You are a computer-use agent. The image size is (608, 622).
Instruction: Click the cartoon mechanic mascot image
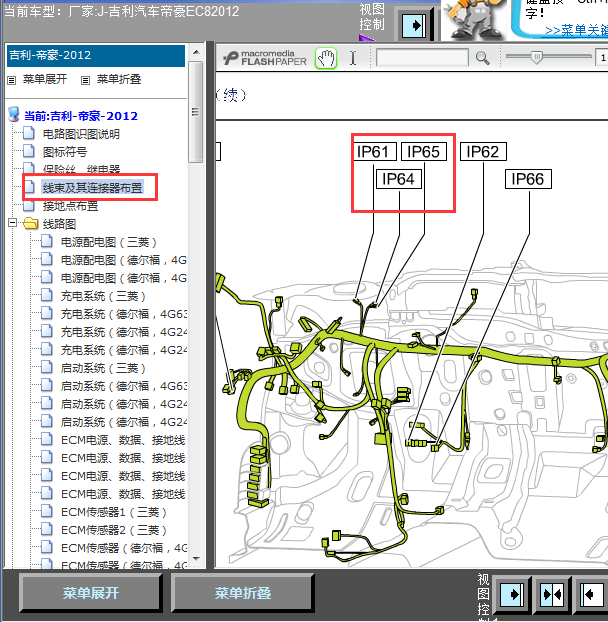474,19
